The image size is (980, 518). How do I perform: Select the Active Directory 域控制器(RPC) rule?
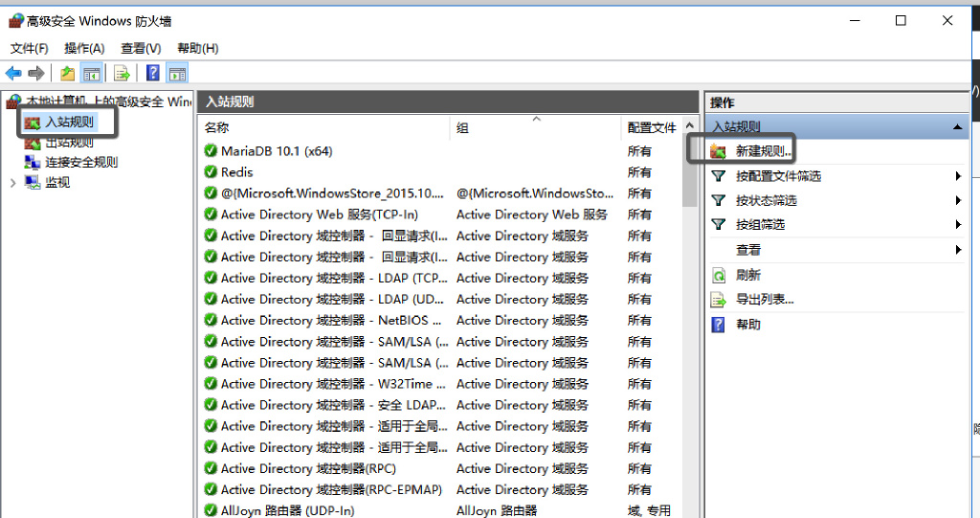(308, 468)
